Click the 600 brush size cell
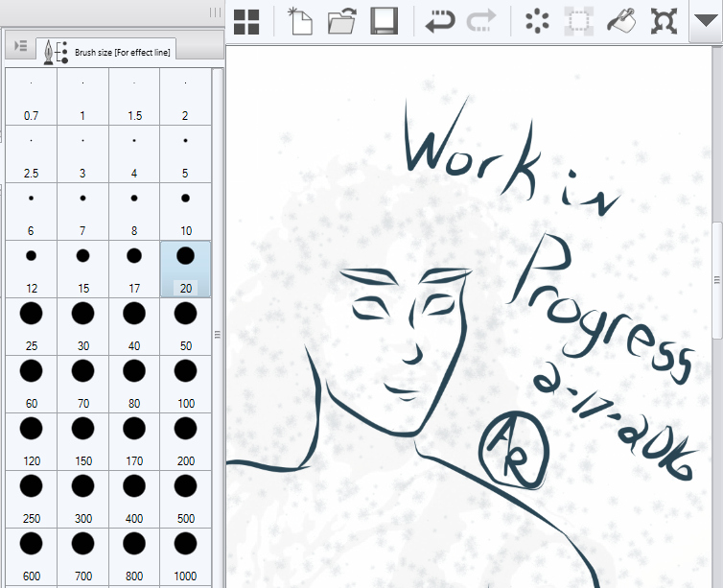 [31, 557]
